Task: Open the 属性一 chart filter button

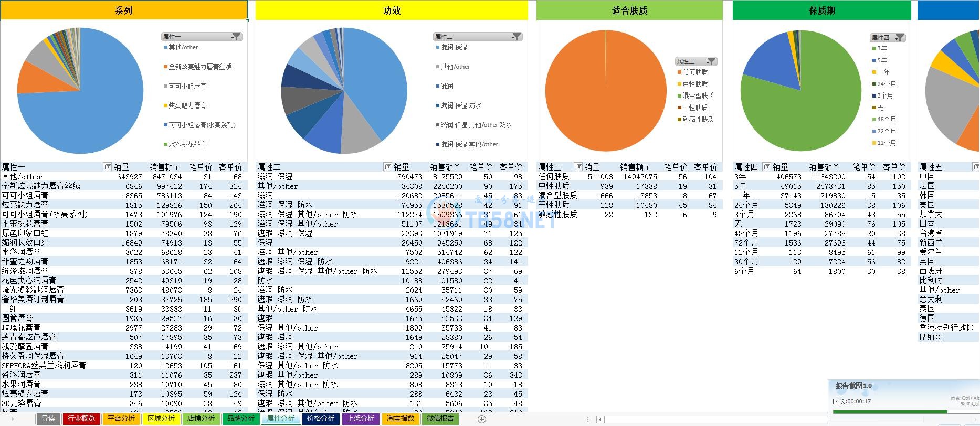Action: [236, 37]
